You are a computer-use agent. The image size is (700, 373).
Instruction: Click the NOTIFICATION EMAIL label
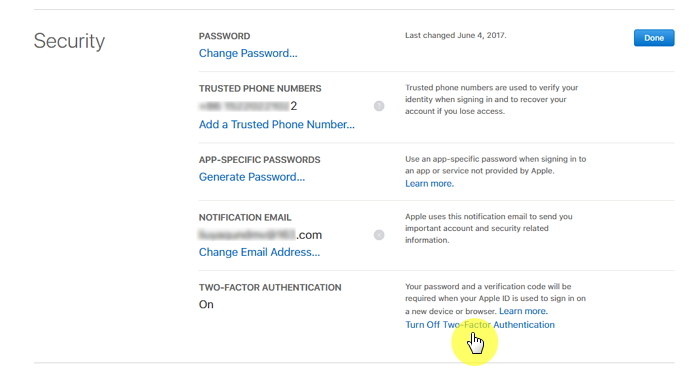(245, 217)
